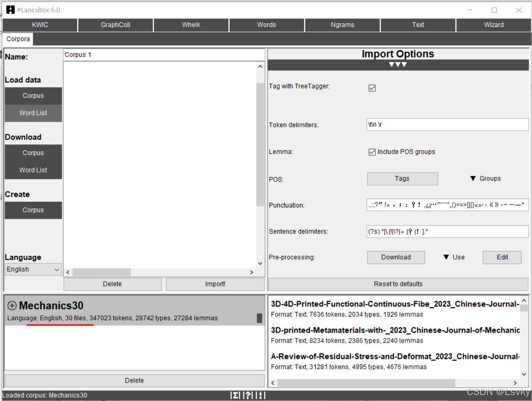Viewport: 532px width, 401px height.
Task: Click the settings icon right of the help icon
Action: 261,395
